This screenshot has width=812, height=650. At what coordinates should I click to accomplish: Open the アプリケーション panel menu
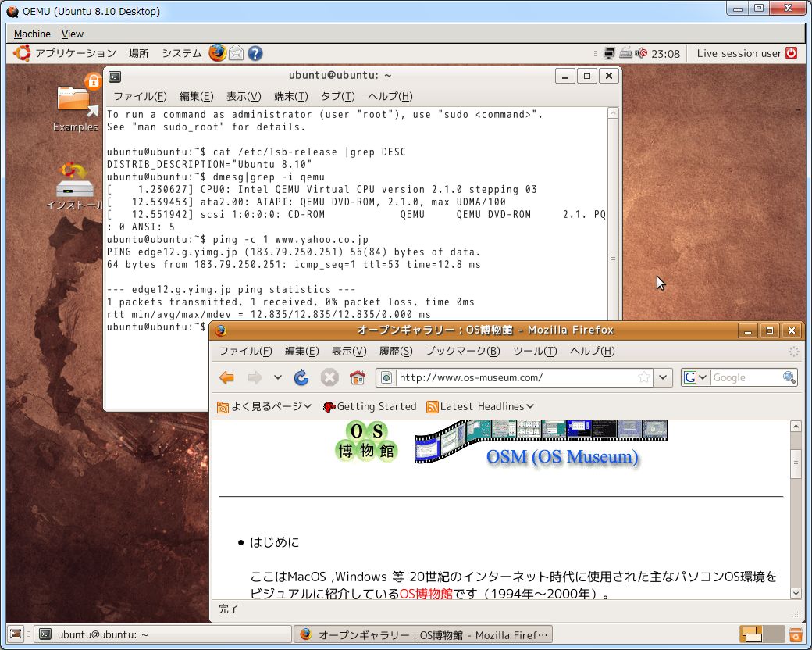pos(76,53)
